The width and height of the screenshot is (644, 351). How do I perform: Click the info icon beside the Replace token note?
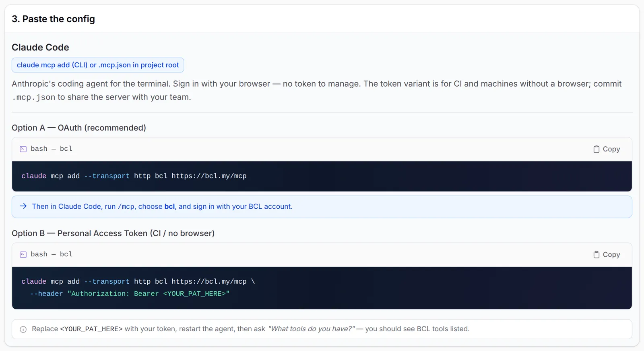[23, 329]
